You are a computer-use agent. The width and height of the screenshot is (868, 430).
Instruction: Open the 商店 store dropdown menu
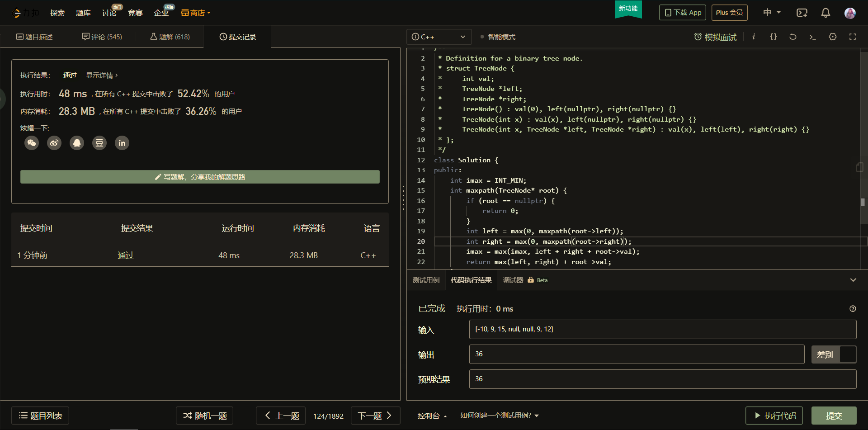(196, 13)
